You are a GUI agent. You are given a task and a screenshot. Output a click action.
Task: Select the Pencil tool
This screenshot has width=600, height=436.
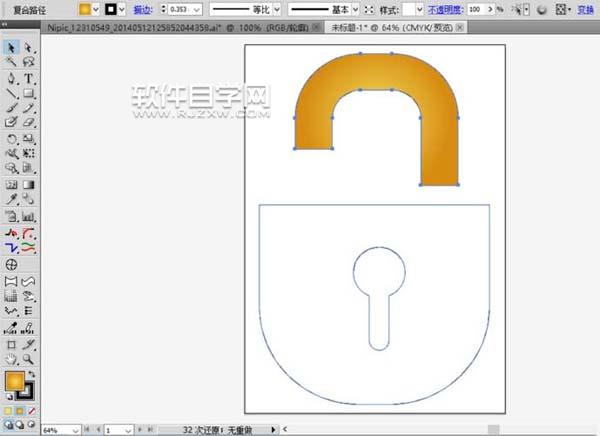pyautogui.click(x=28, y=108)
